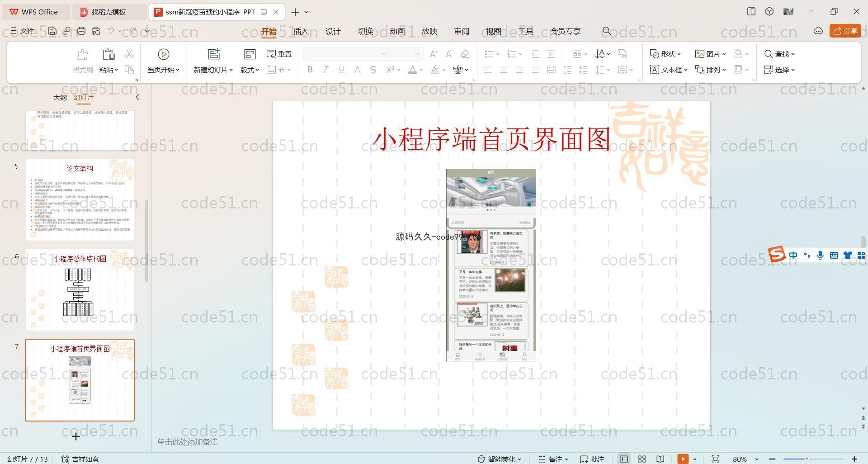Click the Paste (粘贴) clipboard icon
Viewport: 868px width, 464px height.
point(108,55)
